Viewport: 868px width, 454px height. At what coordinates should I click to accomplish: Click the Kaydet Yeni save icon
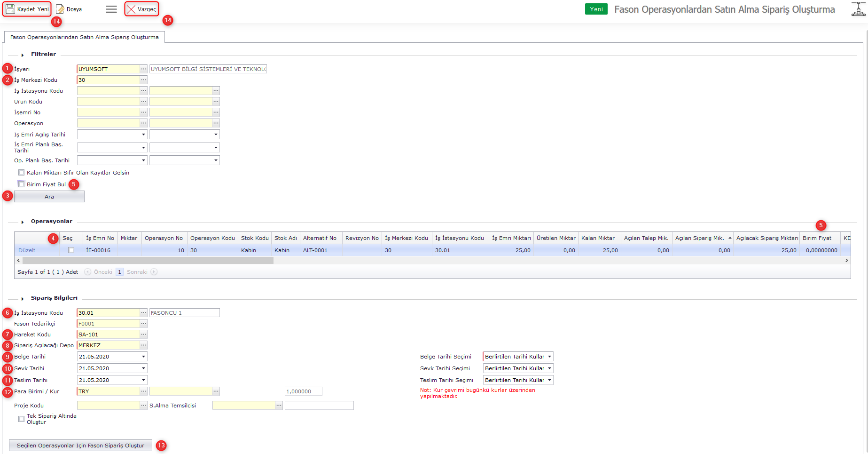(10, 9)
